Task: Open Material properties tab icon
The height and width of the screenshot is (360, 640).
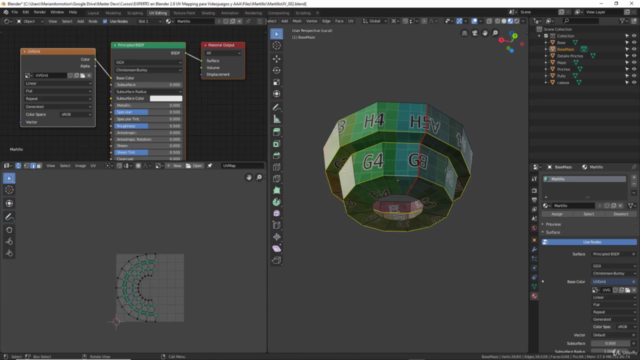Action: (x=534, y=296)
